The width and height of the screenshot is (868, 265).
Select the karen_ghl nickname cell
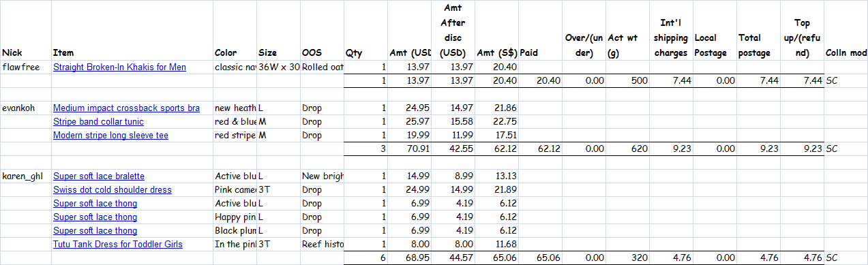pyautogui.click(x=25, y=176)
